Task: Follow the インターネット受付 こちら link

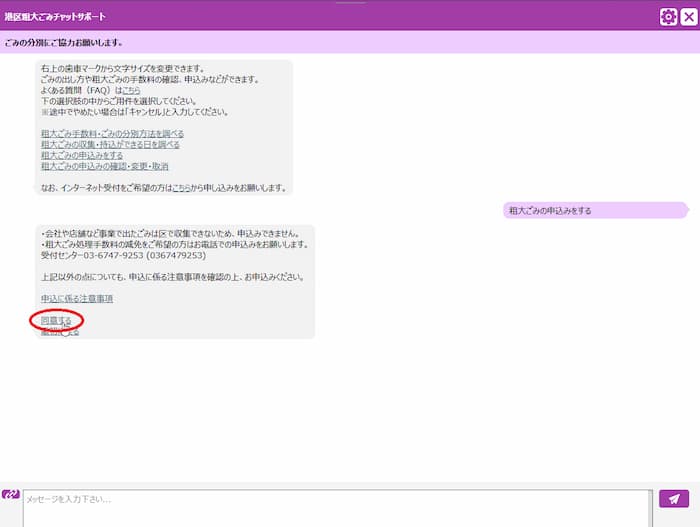Action: point(181,188)
